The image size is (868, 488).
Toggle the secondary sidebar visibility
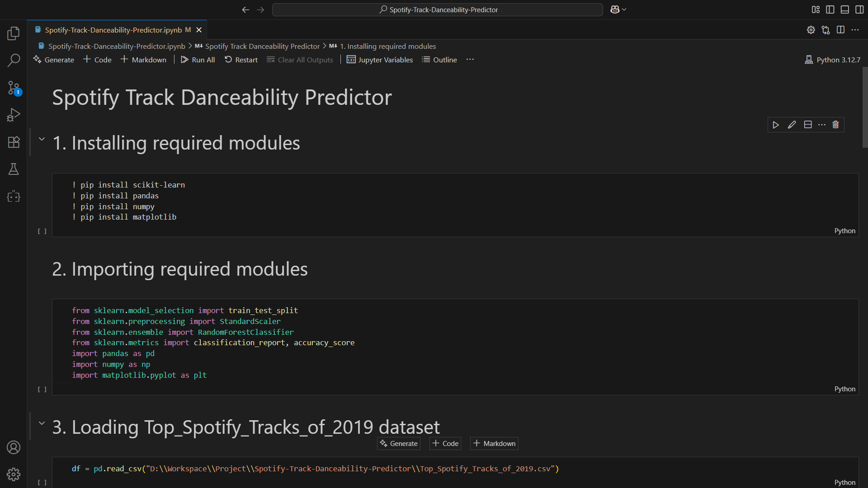[859, 9]
